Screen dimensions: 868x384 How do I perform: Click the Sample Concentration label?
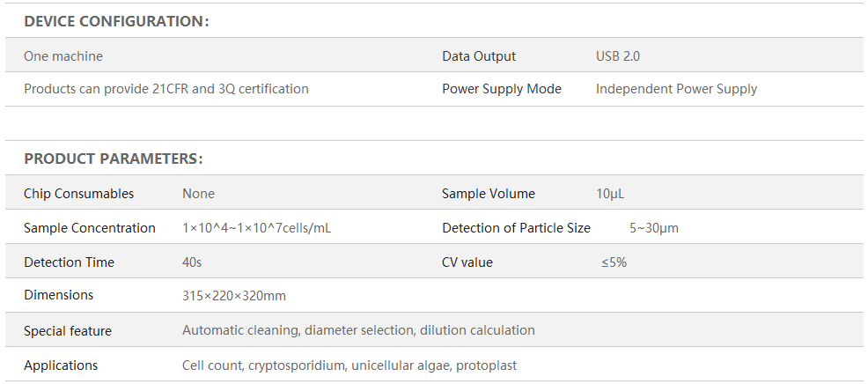coord(90,228)
